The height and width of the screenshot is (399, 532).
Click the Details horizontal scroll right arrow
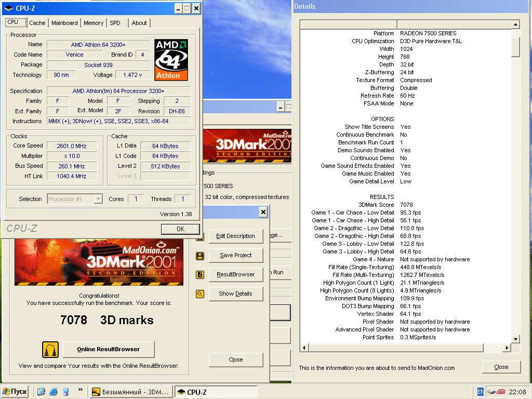507,348
